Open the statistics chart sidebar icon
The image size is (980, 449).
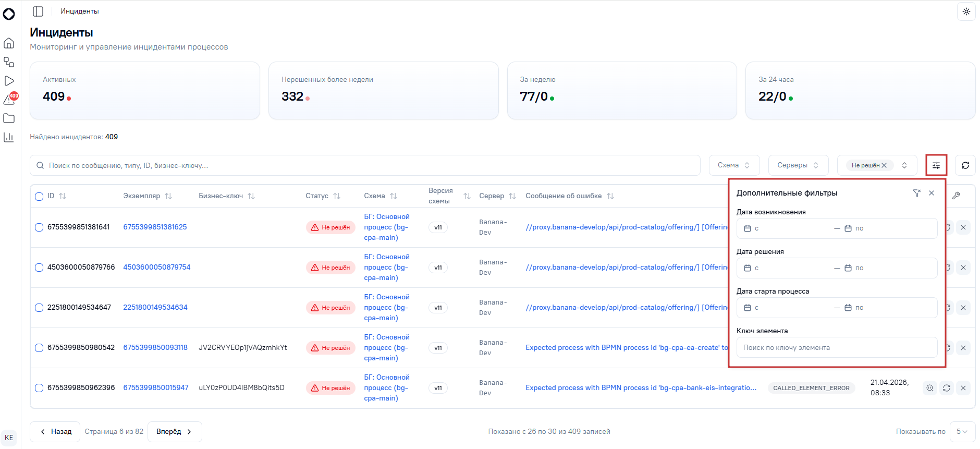[x=9, y=137]
